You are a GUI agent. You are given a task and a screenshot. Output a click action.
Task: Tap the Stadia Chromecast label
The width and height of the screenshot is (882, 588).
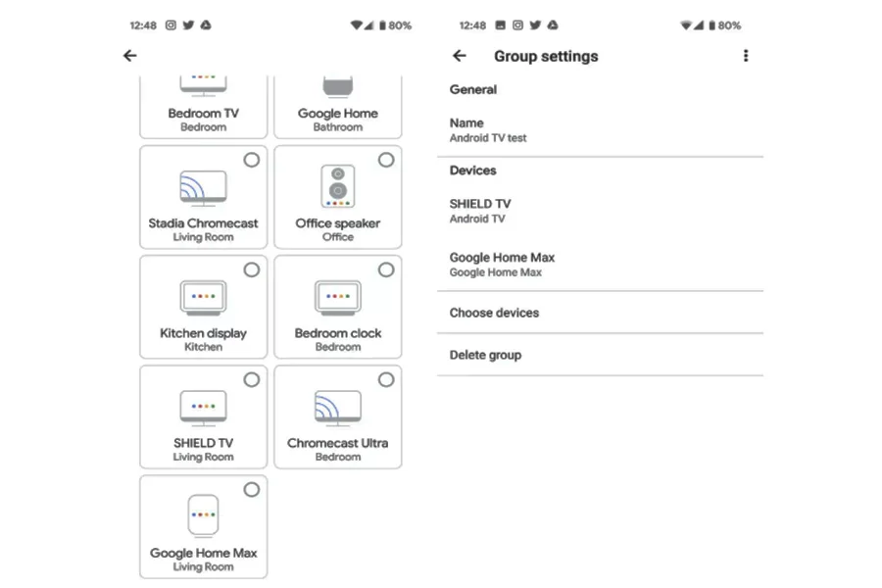pos(203,223)
